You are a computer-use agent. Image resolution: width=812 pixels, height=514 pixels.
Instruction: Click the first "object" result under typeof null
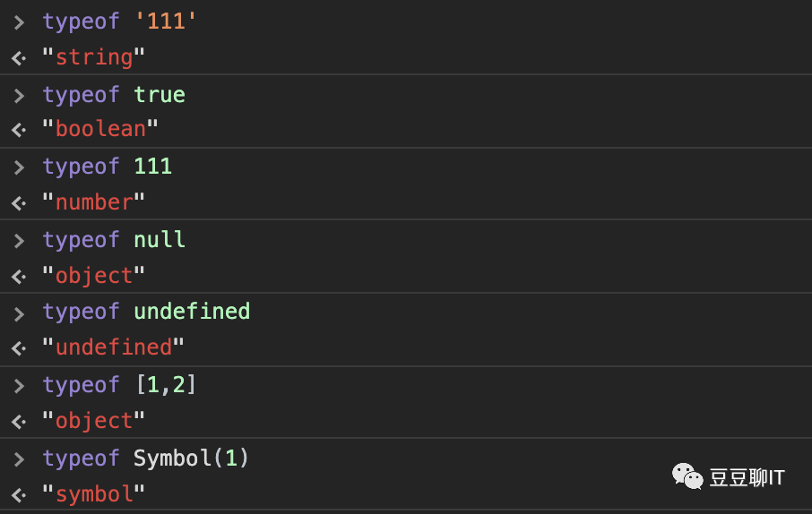pyautogui.click(x=93, y=276)
